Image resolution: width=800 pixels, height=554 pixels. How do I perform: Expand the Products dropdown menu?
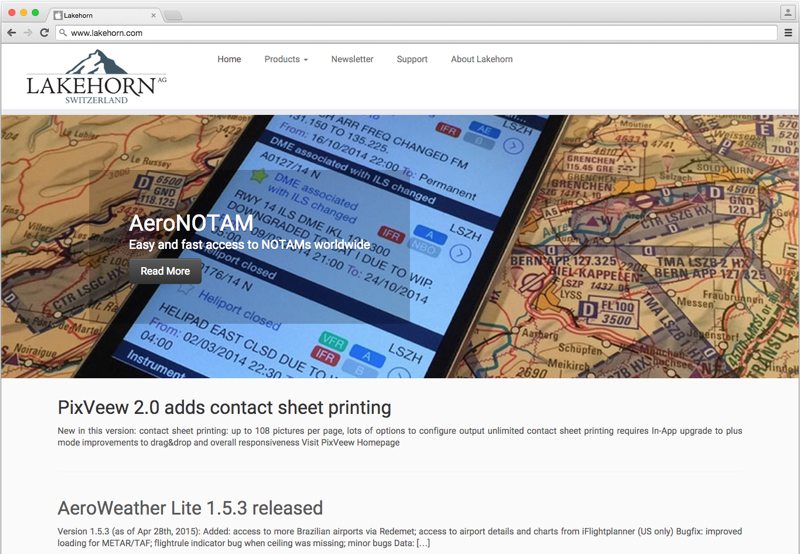coord(286,59)
